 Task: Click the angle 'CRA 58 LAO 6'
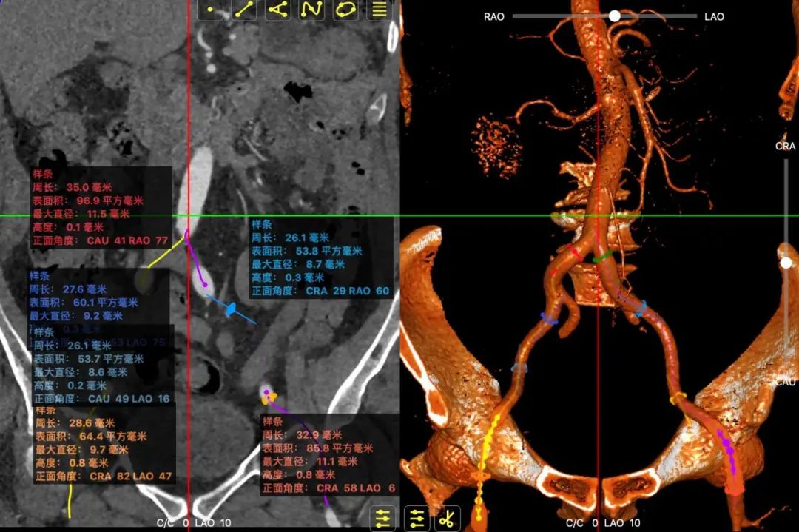[x=356, y=488]
